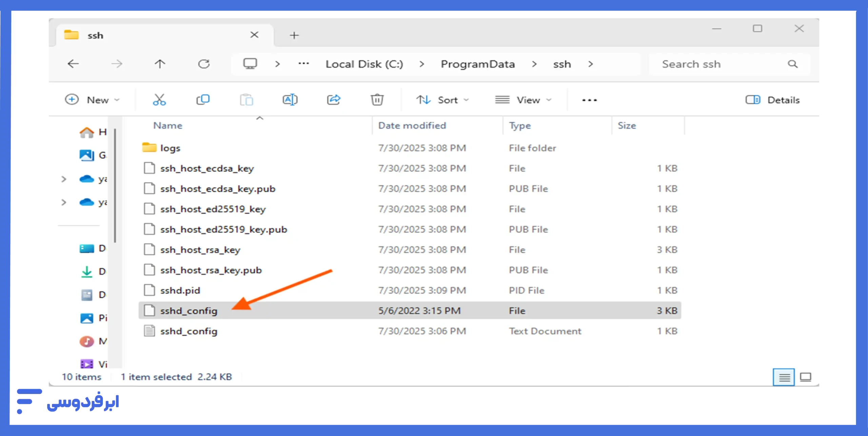Switch to large thumbnails view toggle

(805, 377)
